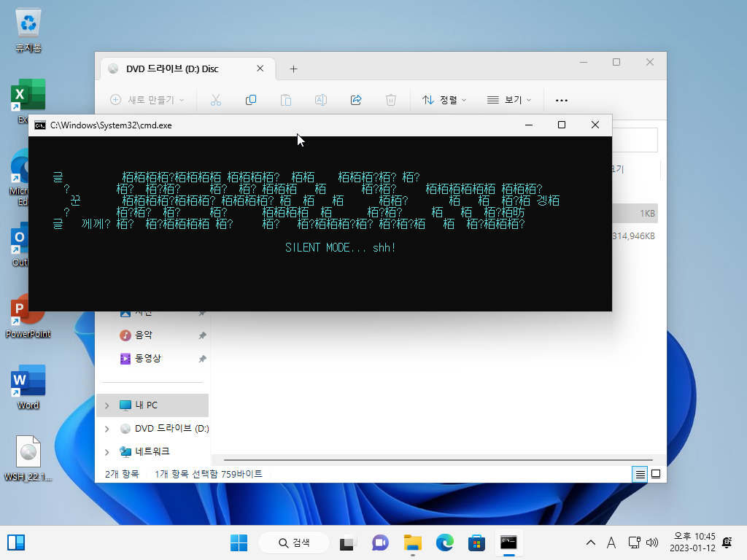Expand the 내 PC tree node
This screenshot has height=560, width=747.
[107, 405]
